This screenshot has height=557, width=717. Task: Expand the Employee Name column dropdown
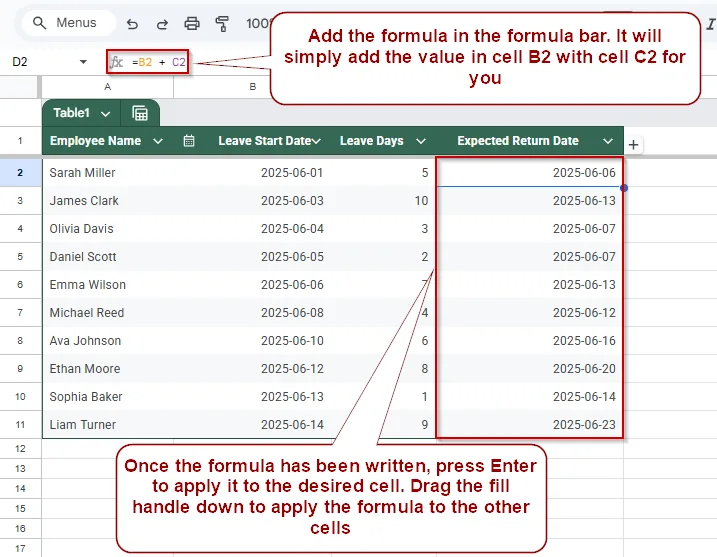158,141
